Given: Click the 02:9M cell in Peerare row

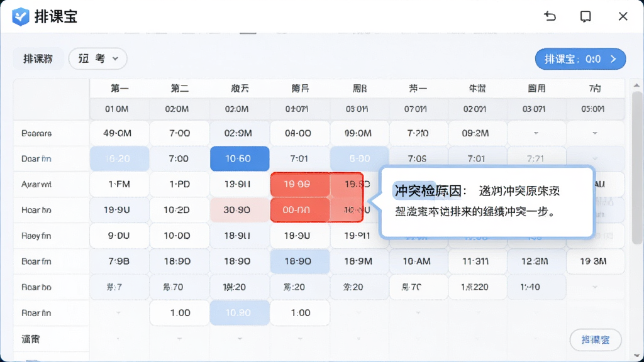Looking at the screenshot, I should tap(240, 133).
